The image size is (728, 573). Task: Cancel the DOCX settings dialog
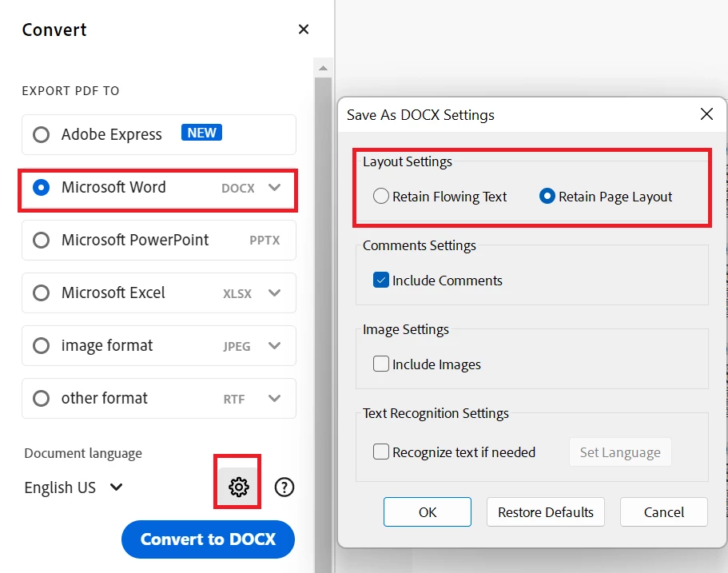tap(663, 511)
